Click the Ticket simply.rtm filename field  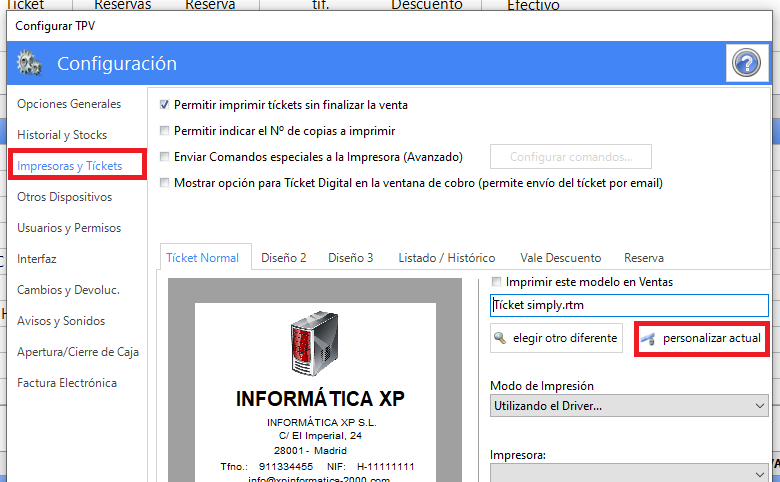629,305
